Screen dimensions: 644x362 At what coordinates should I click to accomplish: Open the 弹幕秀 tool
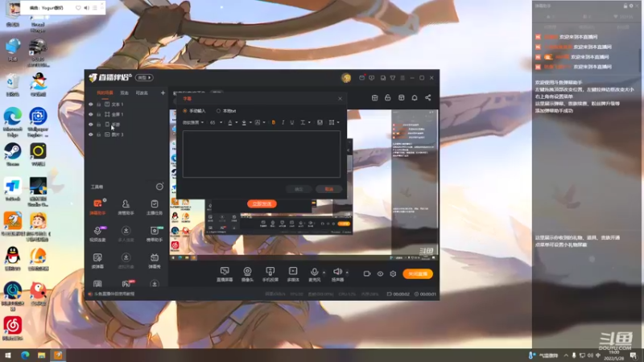(x=155, y=261)
